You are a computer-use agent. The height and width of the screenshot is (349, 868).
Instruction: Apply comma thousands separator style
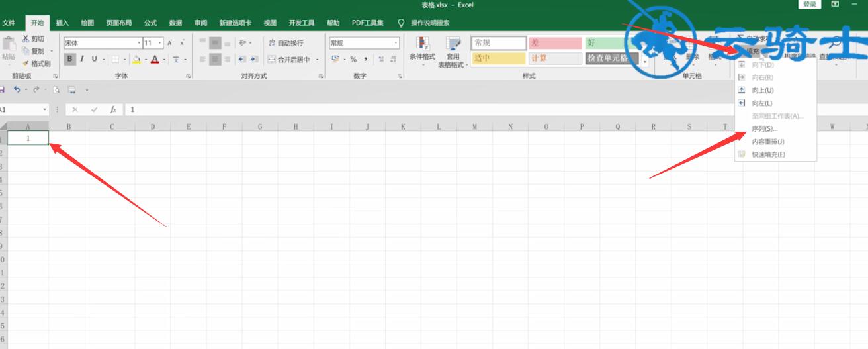[366, 59]
